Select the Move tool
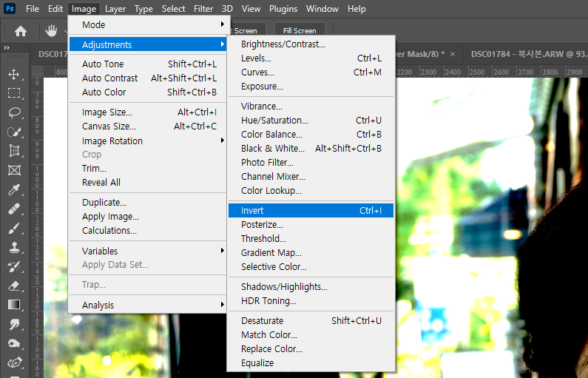This screenshot has width=588, height=378. (x=14, y=74)
